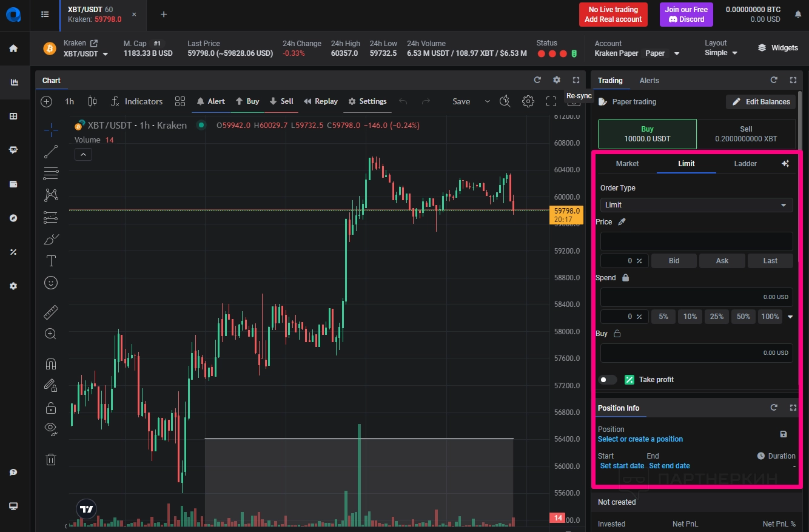
Task: Select the Fibonacci retracement tool
Action: pyautogui.click(x=51, y=173)
